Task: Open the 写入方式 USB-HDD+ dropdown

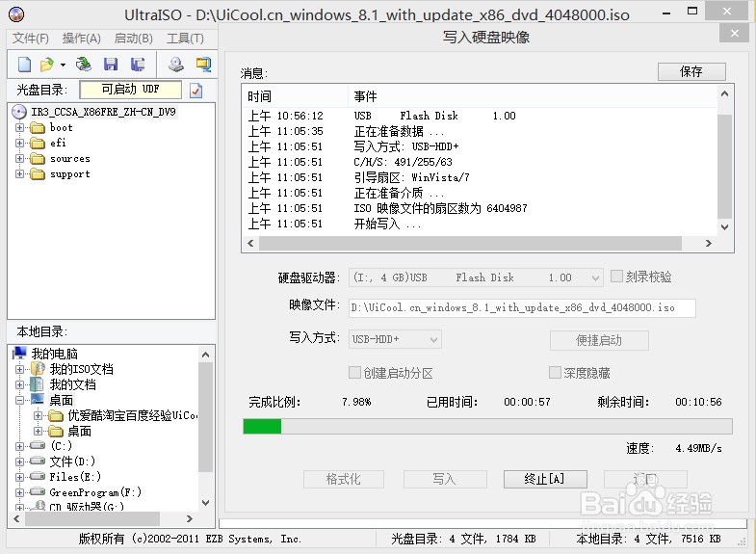Action: point(433,339)
